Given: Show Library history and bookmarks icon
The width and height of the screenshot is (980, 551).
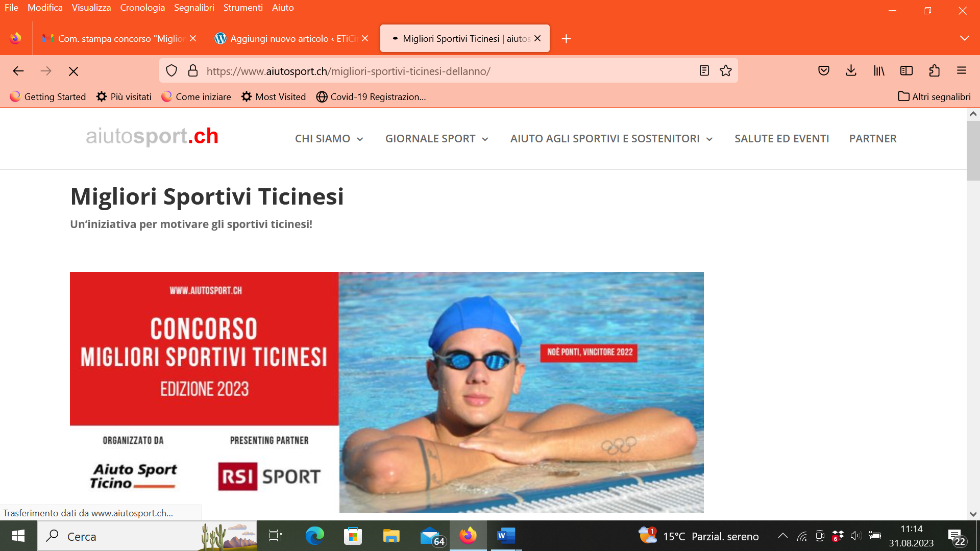Looking at the screenshot, I should (879, 71).
